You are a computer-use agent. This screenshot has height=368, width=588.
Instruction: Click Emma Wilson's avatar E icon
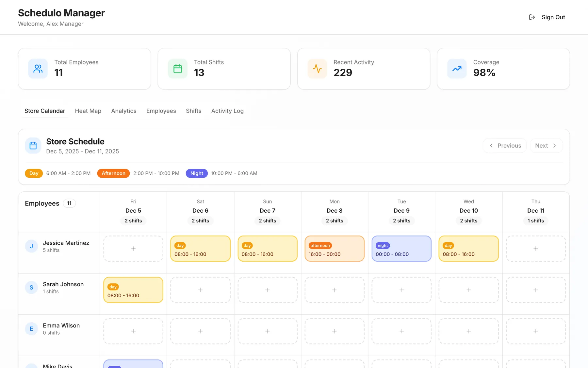coord(31,329)
